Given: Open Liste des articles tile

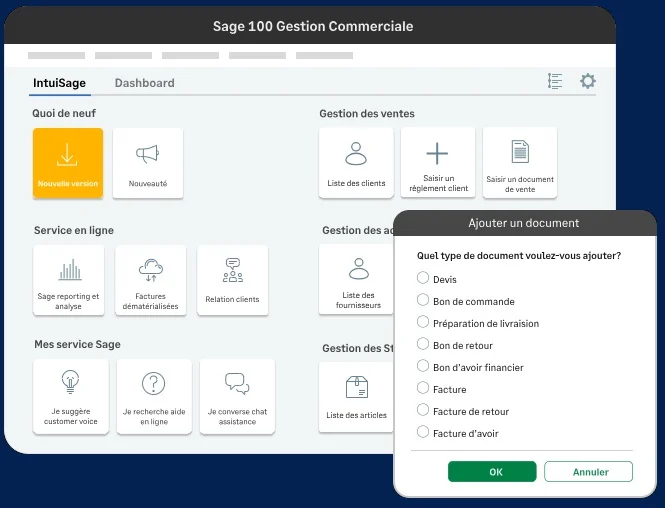Looking at the screenshot, I should [356, 397].
